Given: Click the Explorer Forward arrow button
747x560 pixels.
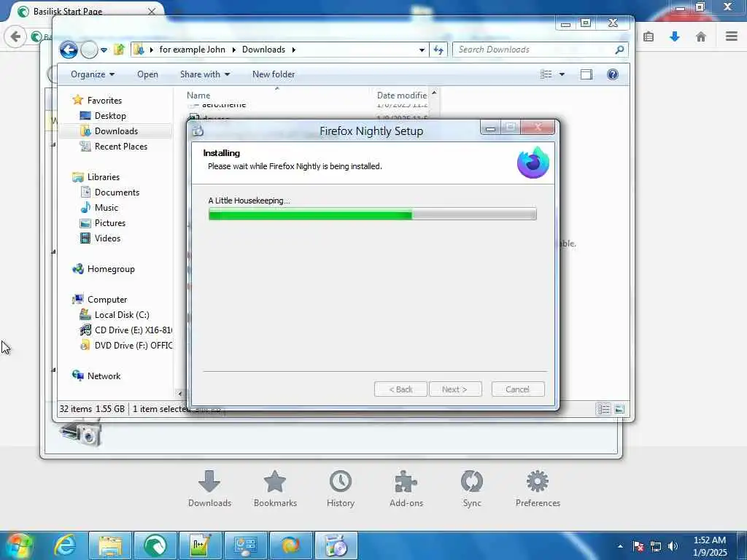Looking at the screenshot, I should [89, 50].
